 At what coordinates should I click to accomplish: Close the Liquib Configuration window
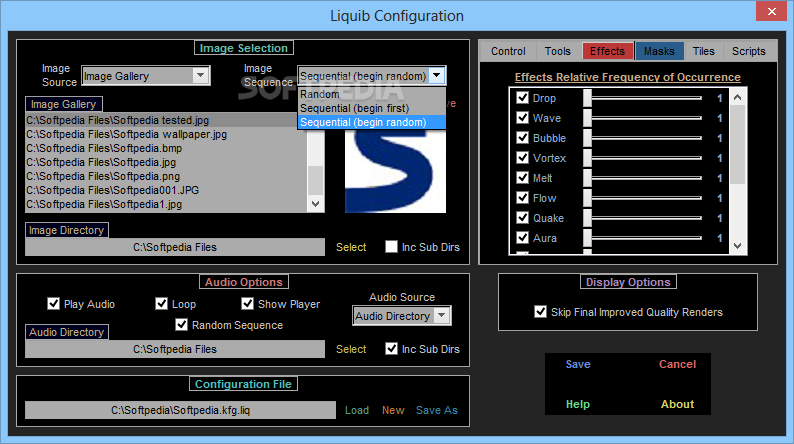[x=771, y=11]
